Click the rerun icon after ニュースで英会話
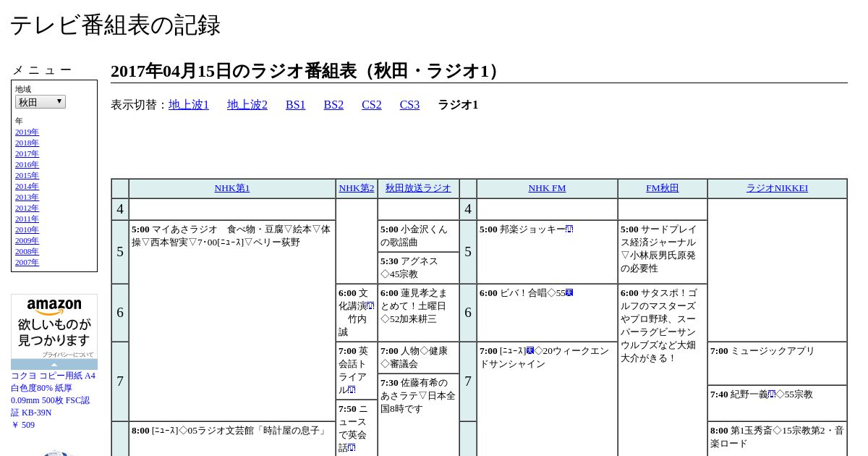868x456 pixels. click(352, 447)
